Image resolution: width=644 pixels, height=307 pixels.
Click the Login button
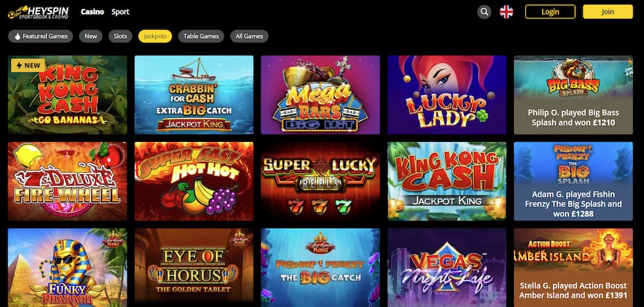551,12
